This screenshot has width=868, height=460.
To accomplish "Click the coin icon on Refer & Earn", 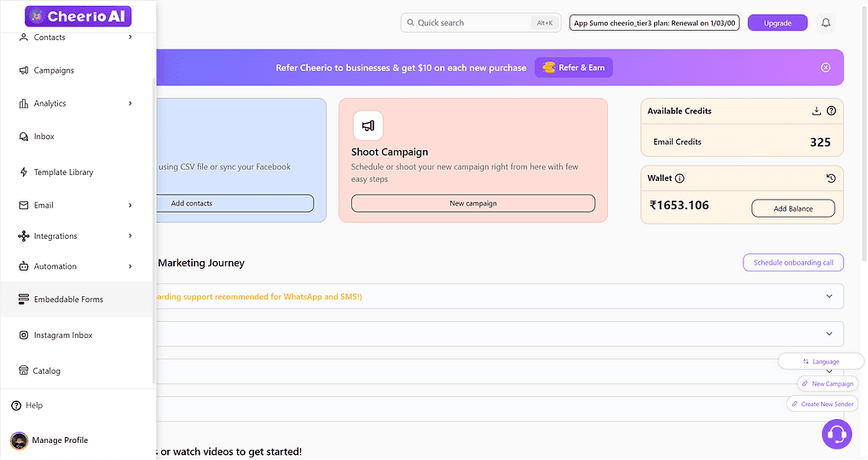I will click(548, 67).
